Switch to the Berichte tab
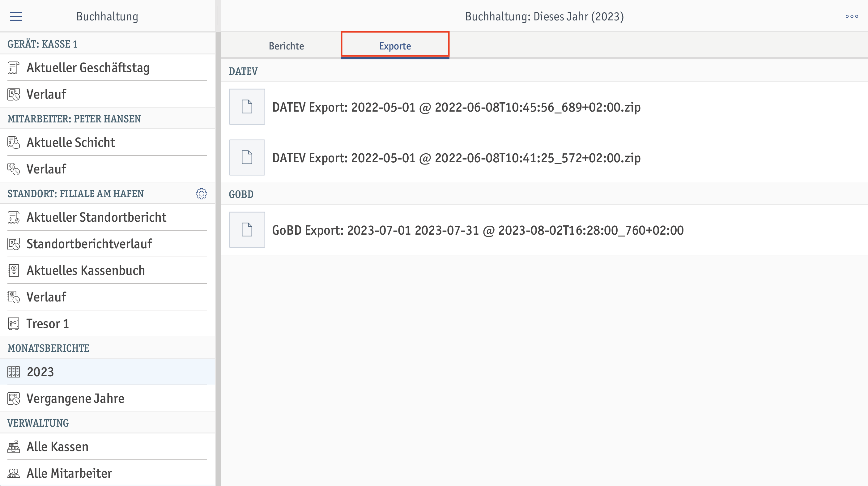Screen dimensions: 868x486 (x=286, y=46)
